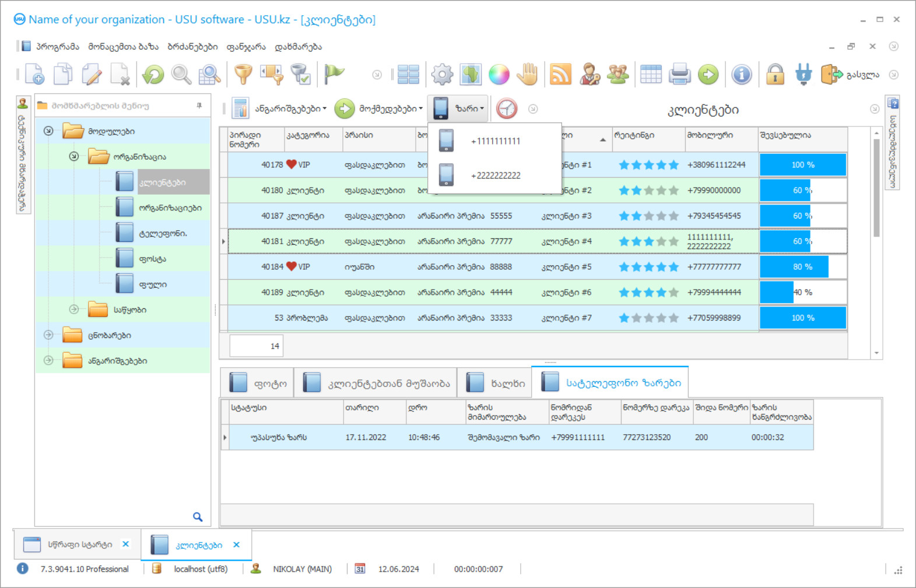Click the 40 % progress bar for client 40189
This screenshot has width=916, height=588.
[x=803, y=292]
